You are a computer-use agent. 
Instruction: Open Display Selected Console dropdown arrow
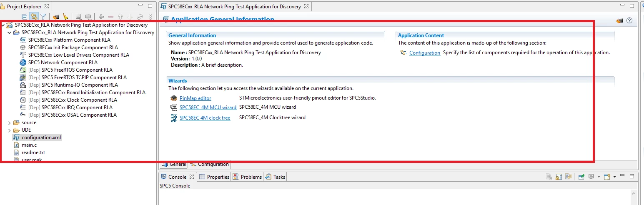[x=599, y=177]
